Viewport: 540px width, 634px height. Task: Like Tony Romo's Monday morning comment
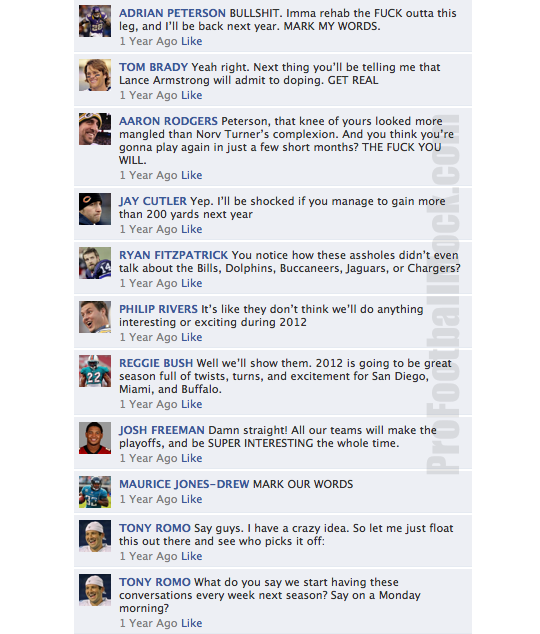192,623
